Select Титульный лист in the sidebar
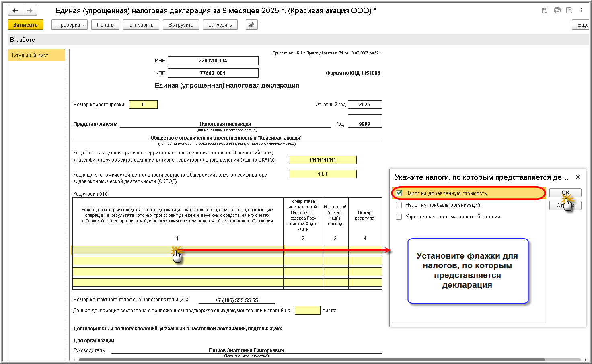 point(36,56)
